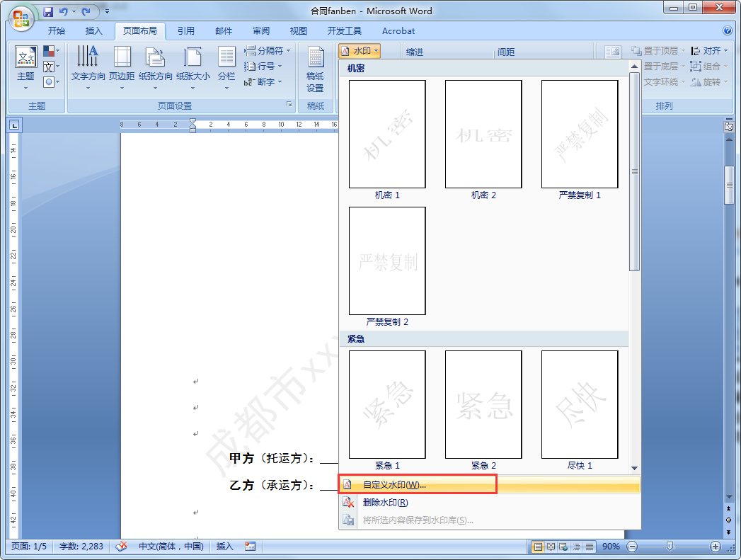Screen dimensions: 741x560
Task: Open the page setup dialog launcher
Action: (289, 105)
